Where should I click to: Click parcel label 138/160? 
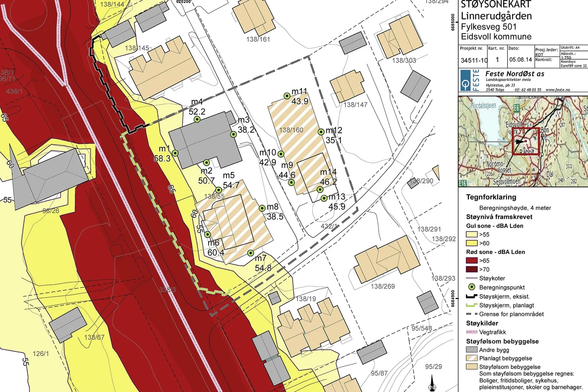pyautogui.click(x=291, y=130)
